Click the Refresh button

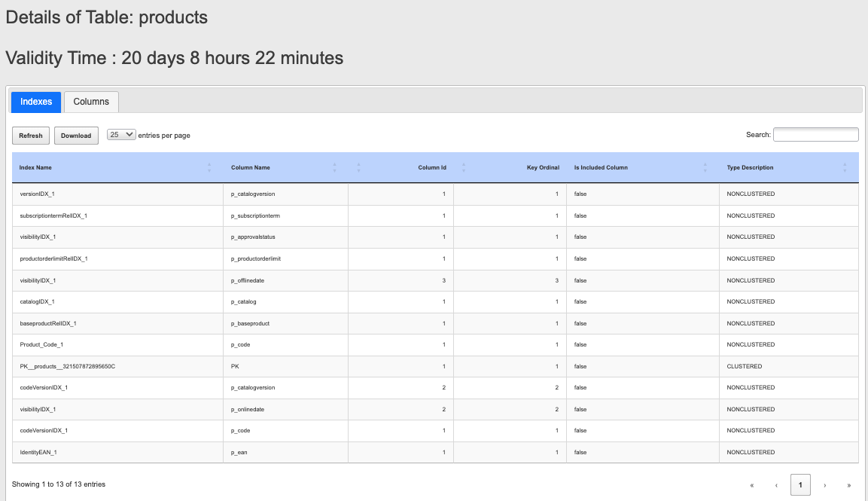[x=31, y=136]
